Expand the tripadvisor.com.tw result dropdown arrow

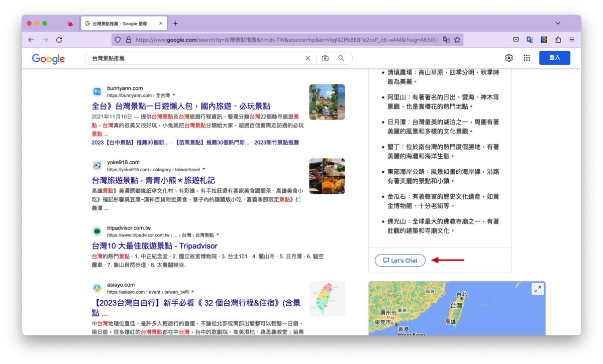218,234
